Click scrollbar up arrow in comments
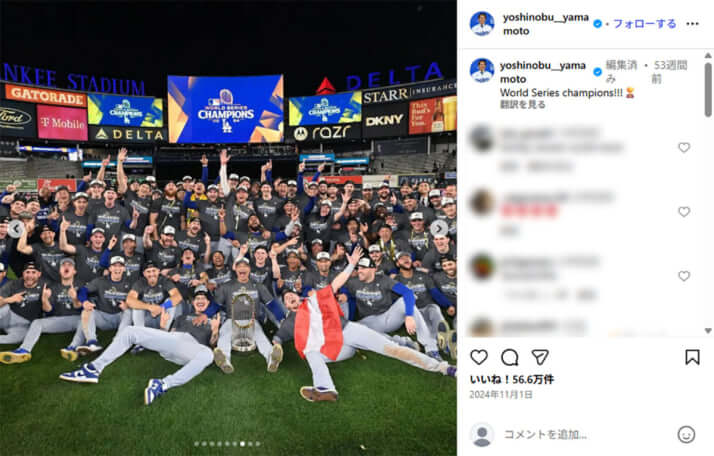 708,55
